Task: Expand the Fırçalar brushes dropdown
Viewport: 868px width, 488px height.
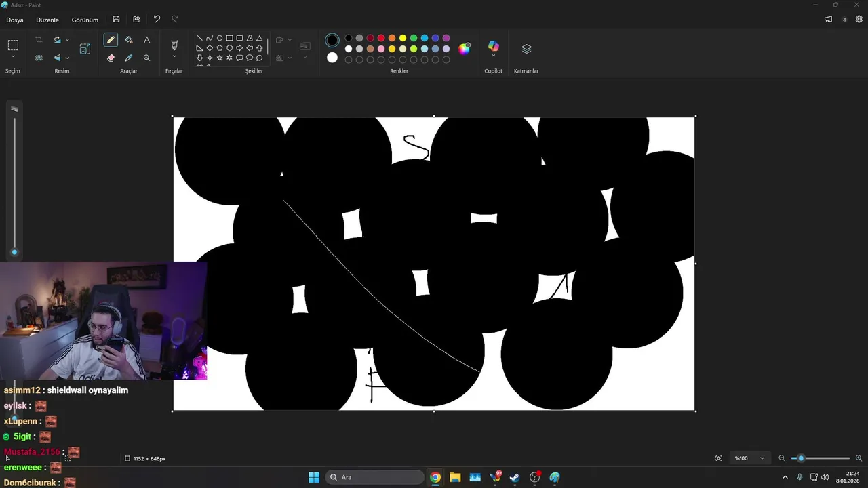Action: pyautogui.click(x=174, y=58)
